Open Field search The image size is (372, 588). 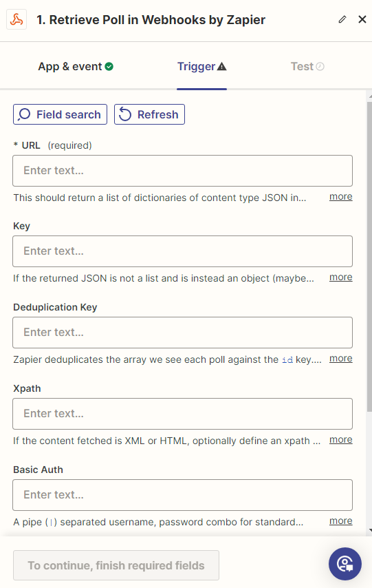[60, 114]
